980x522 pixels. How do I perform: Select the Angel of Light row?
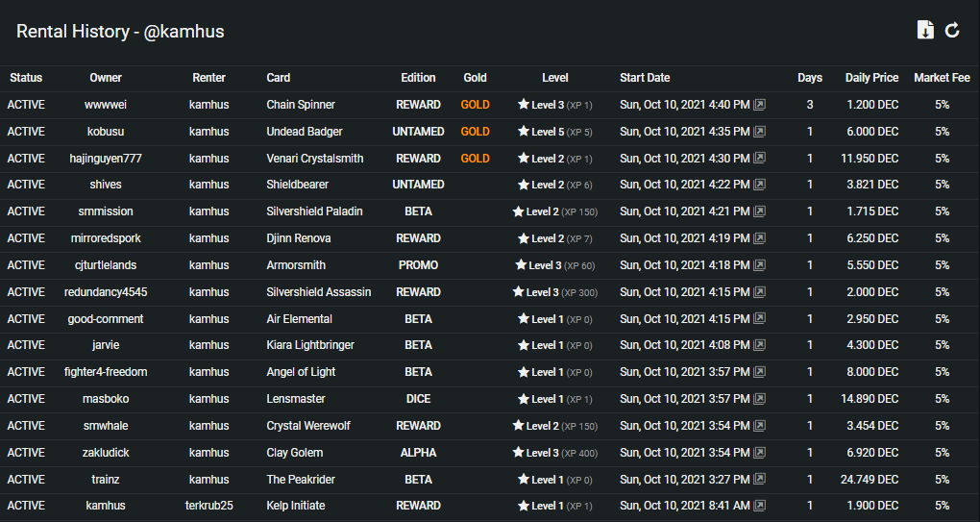click(x=490, y=372)
